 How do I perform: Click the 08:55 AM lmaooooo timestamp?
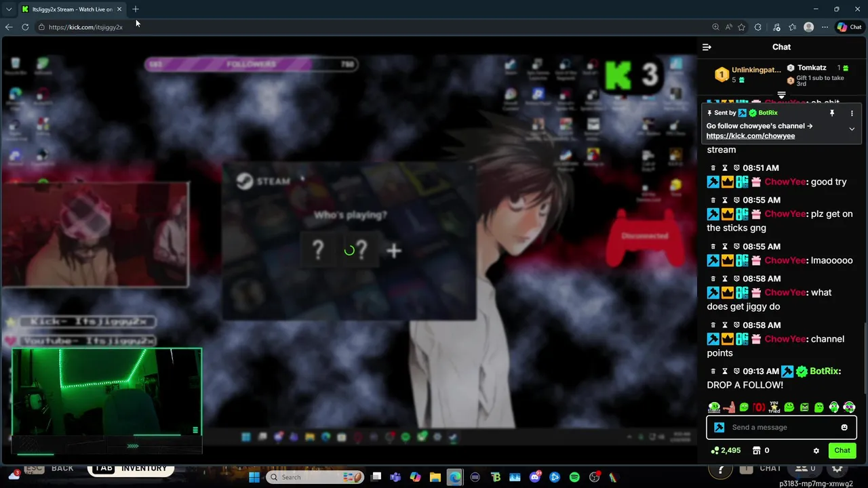coord(761,247)
